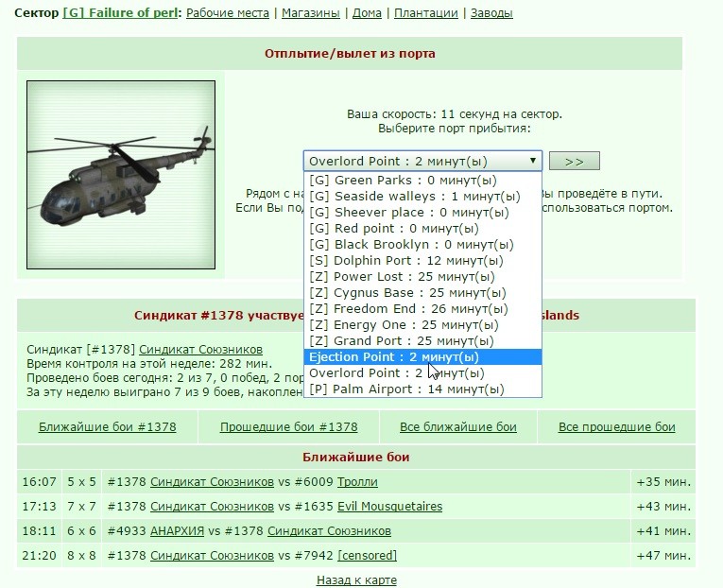Select [Z] Grand Port option
This screenshot has height=588, width=723.
coord(422,341)
